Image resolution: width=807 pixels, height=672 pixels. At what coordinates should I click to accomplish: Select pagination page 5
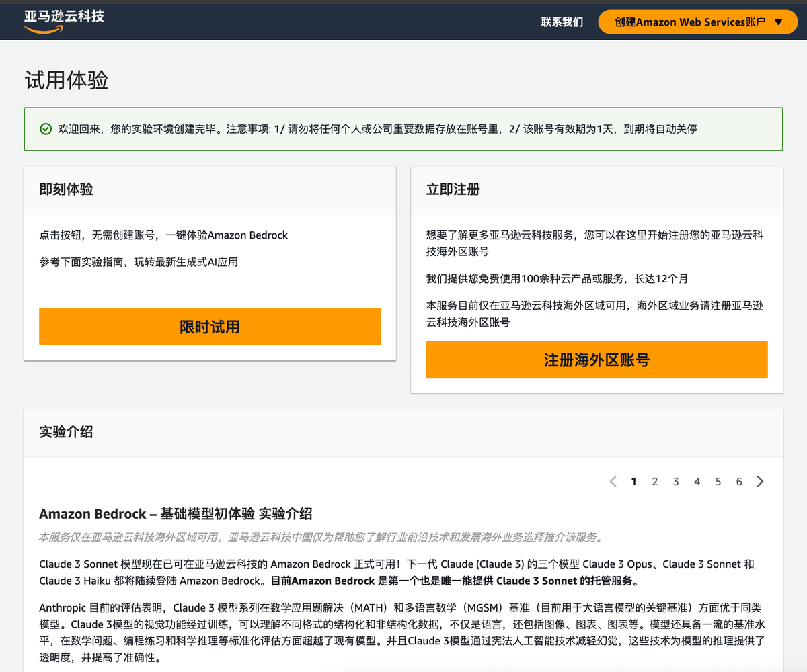(x=718, y=481)
